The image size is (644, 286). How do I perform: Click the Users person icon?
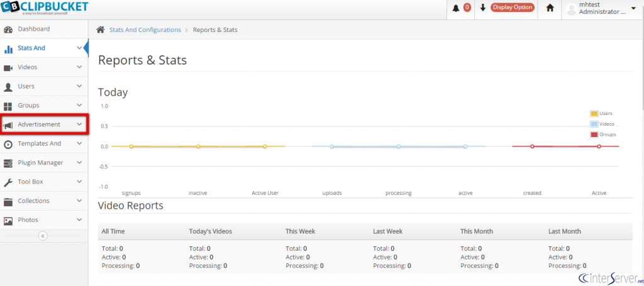click(8, 87)
